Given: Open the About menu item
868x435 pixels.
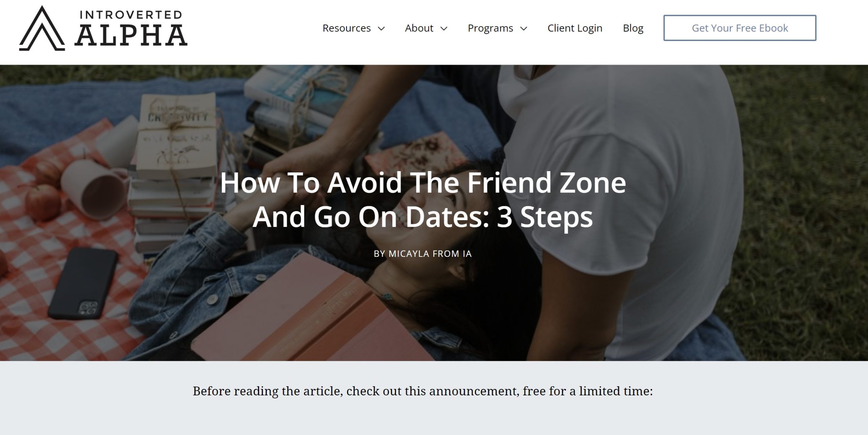Looking at the screenshot, I should (419, 28).
